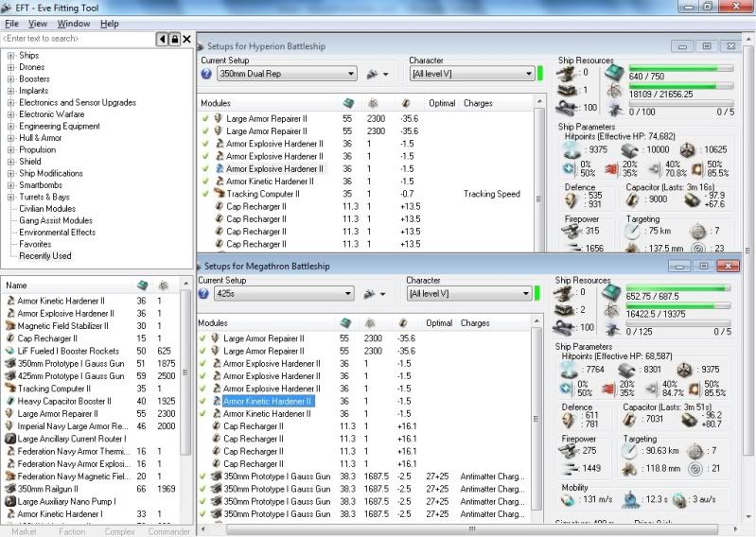The height and width of the screenshot is (537, 756).
Task: Click the back arrow icon beside search box
Action: pyautogui.click(x=163, y=39)
